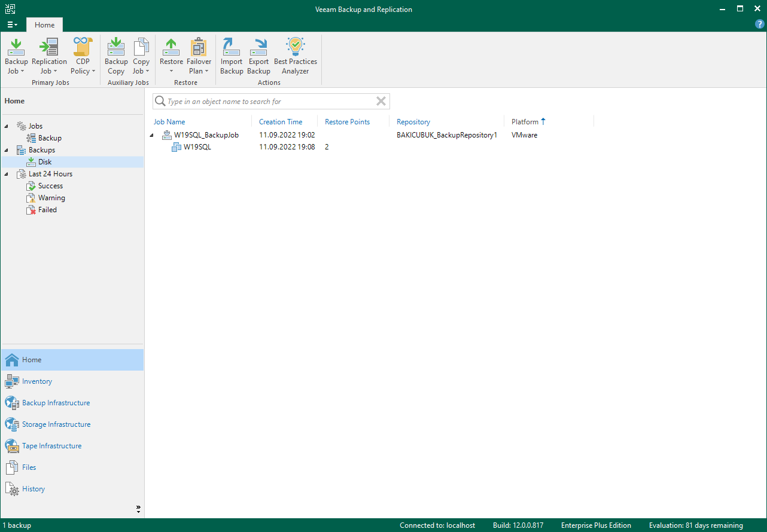Image resolution: width=767 pixels, height=532 pixels.
Task: Sort by Restore Points column
Action: click(348, 122)
